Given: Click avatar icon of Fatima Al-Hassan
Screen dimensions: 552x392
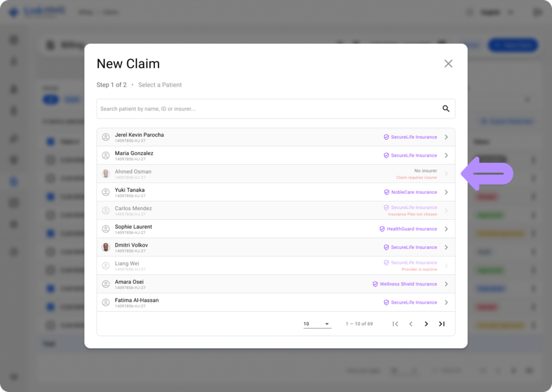Looking at the screenshot, I should (x=106, y=303).
